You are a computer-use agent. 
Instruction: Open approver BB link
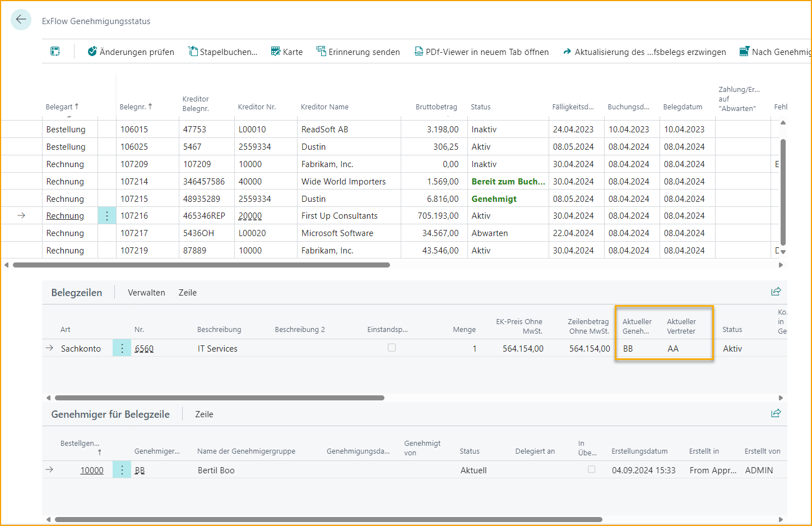coord(140,470)
